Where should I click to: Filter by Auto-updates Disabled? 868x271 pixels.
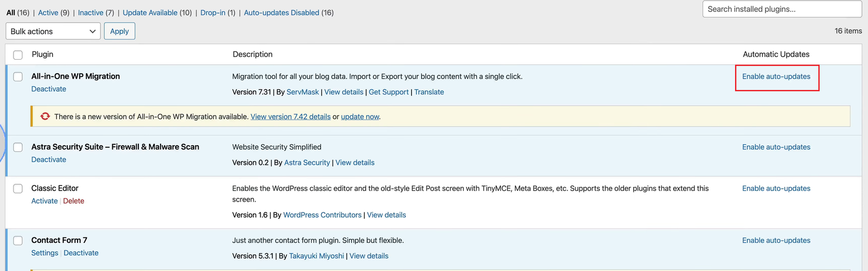point(282,12)
